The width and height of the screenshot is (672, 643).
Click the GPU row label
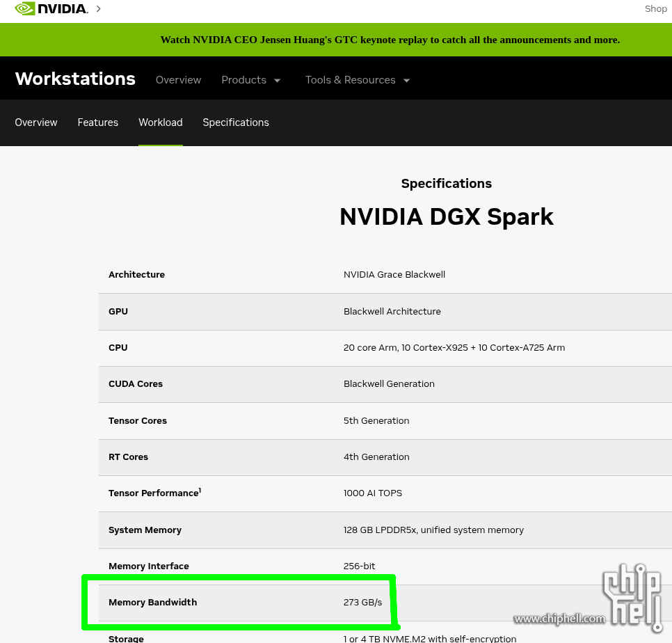[118, 311]
